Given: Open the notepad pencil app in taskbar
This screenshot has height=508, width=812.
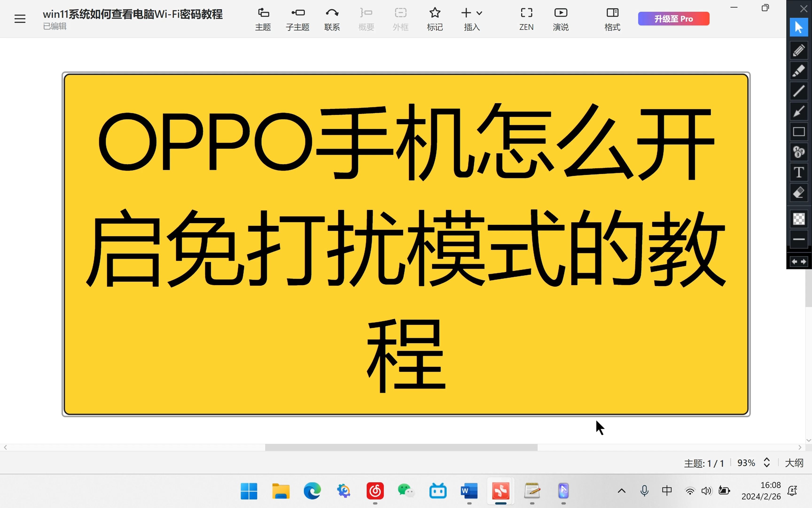Looking at the screenshot, I should (532, 491).
